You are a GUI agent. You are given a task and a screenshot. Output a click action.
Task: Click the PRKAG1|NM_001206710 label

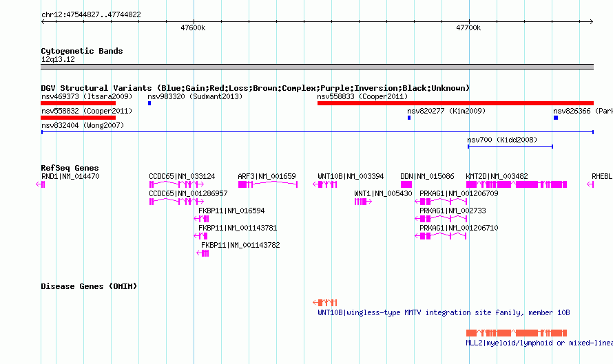click(x=459, y=228)
